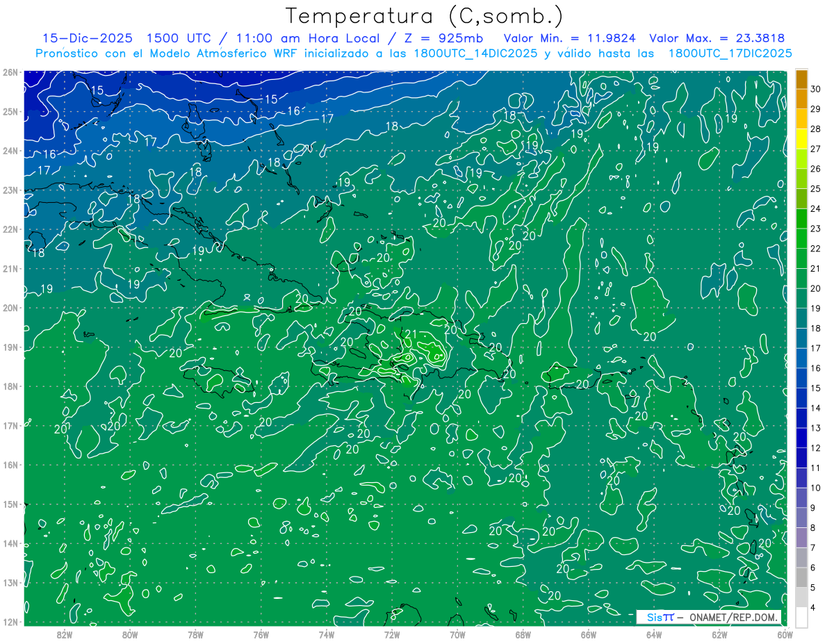Click the "15N" latitude axis label

pyautogui.click(x=10, y=504)
